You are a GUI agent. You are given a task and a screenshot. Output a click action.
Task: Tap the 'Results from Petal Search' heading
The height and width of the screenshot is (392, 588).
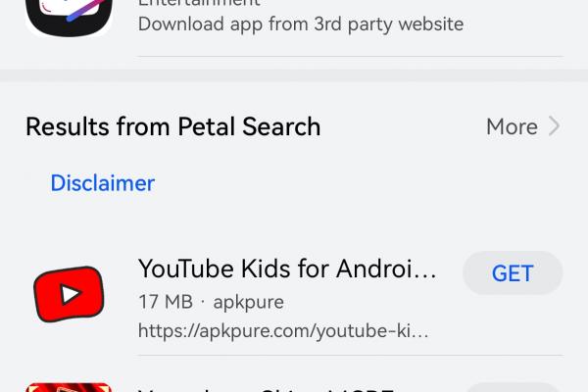tap(172, 126)
